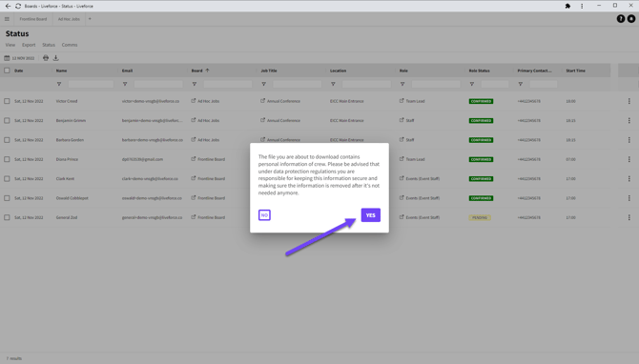
Task: Open row options menu for Victor Creed
Action: click(629, 101)
